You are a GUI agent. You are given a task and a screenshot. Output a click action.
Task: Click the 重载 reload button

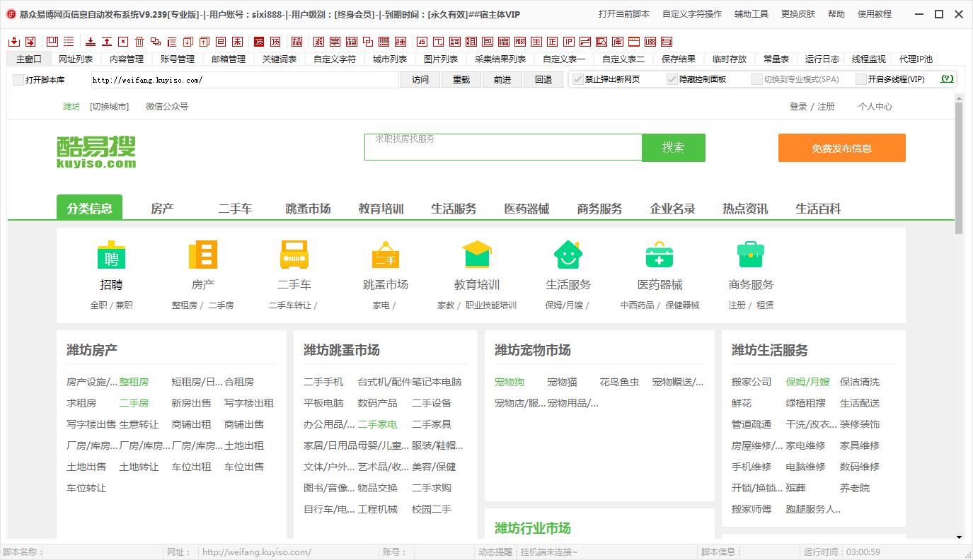(x=461, y=79)
